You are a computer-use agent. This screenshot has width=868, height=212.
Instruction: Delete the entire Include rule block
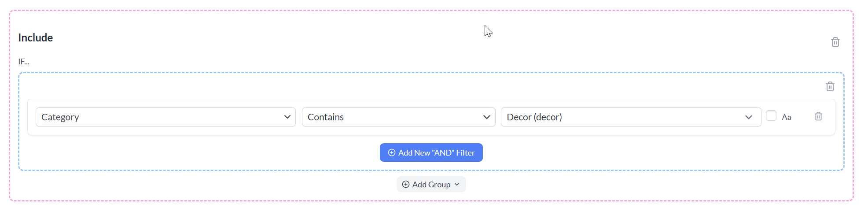[835, 42]
